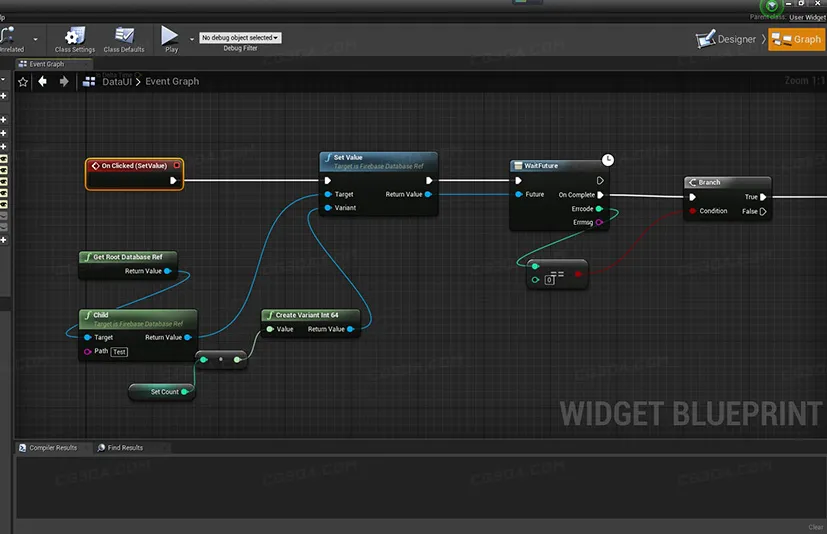Click Child node's Path pin
Viewport: 827px width, 534px height.
pos(88,351)
